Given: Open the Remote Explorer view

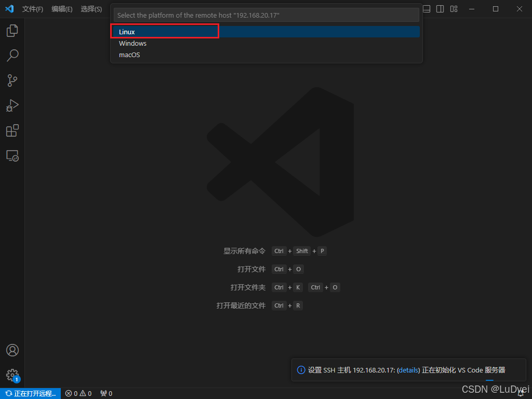Looking at the screenshot, I should tap(12, 156).
